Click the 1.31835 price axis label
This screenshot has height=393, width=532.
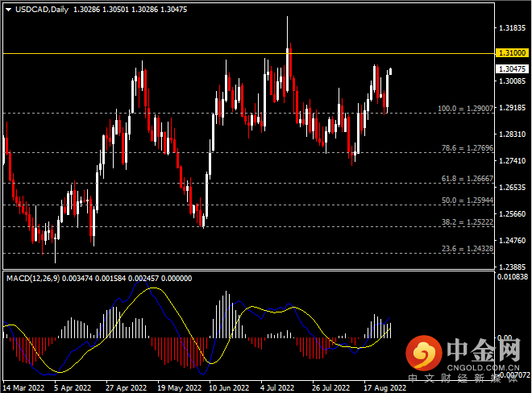(513, 28)
